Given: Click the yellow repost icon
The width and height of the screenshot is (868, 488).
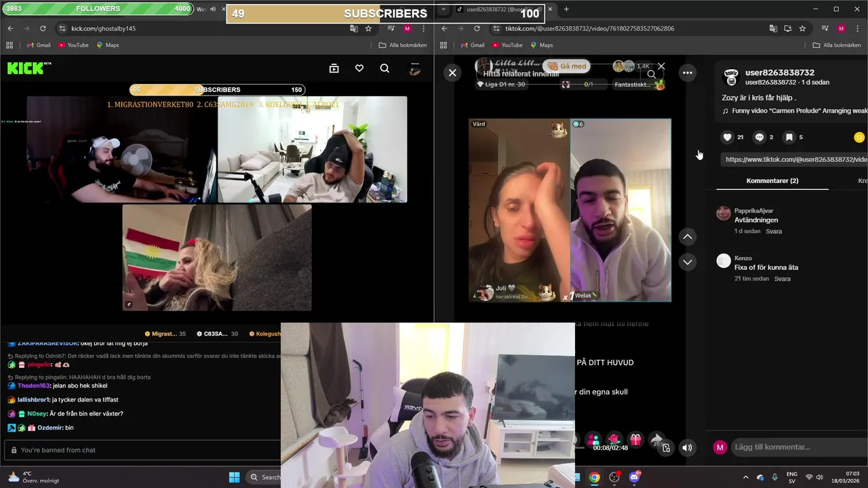Looking at the screenshot, I should click(x=859, y=137).
